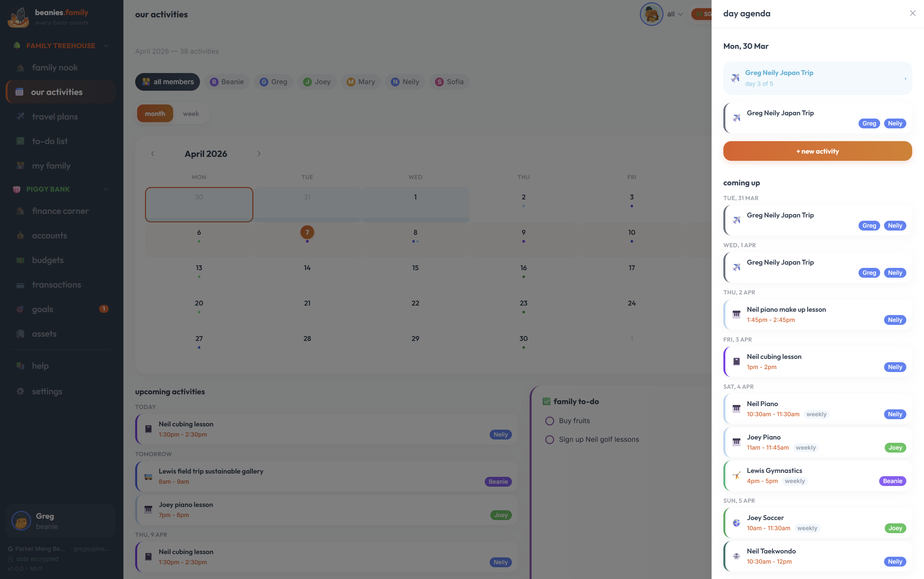Click the settings gear icon in sidebar
The height and width of the screenshot is (579, 924).
[x=20, y=391]
